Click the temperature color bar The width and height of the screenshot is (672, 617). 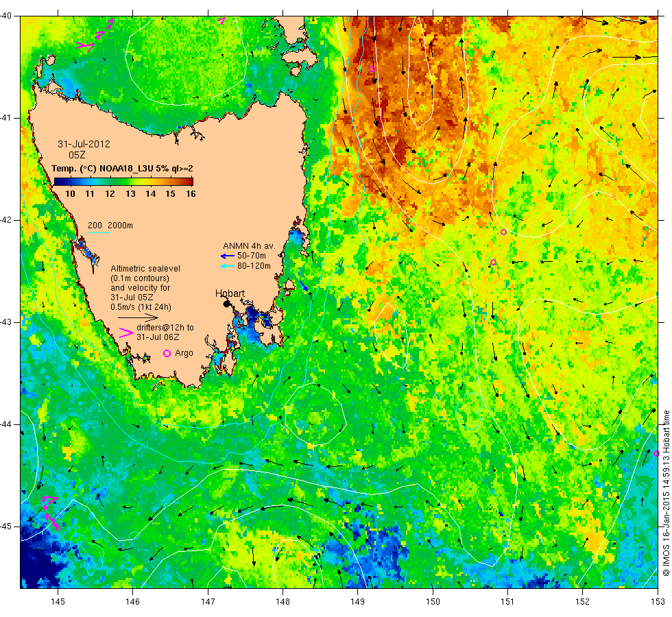[123, 181]
